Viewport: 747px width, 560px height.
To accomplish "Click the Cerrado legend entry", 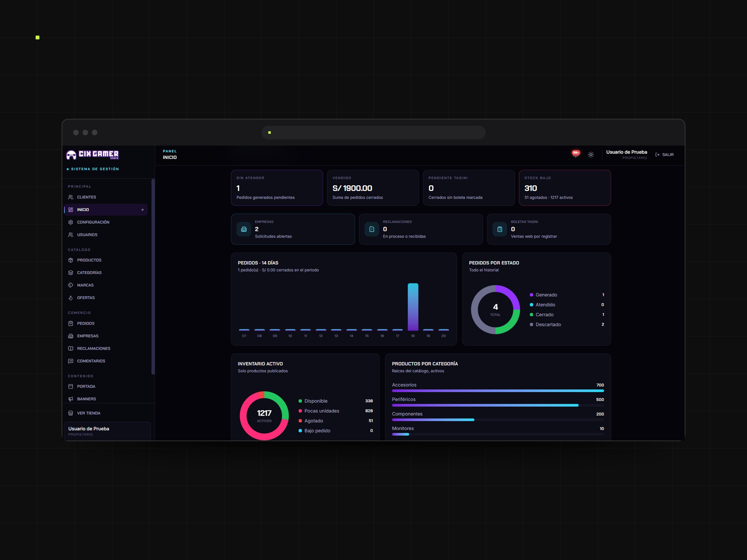I will click(567, 315).
